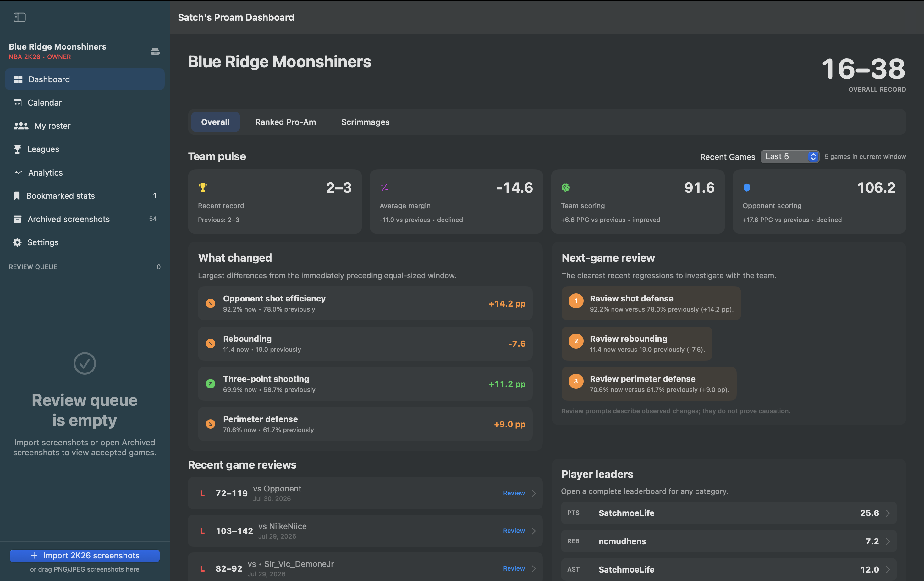The width and height of the screenshot is (924, 581).
Task: Click the blue shield icon in Opponent scoring
Action: click(x=747, y=187)
